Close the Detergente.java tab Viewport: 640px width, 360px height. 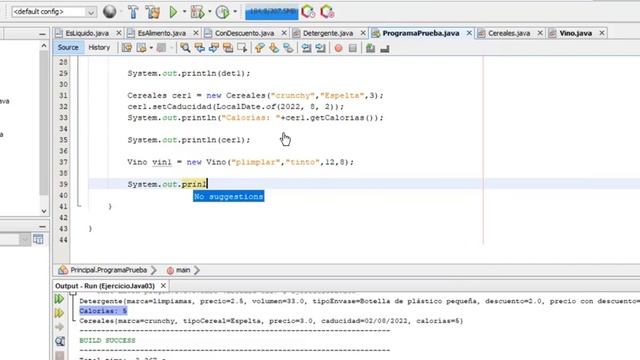point(363,33)
